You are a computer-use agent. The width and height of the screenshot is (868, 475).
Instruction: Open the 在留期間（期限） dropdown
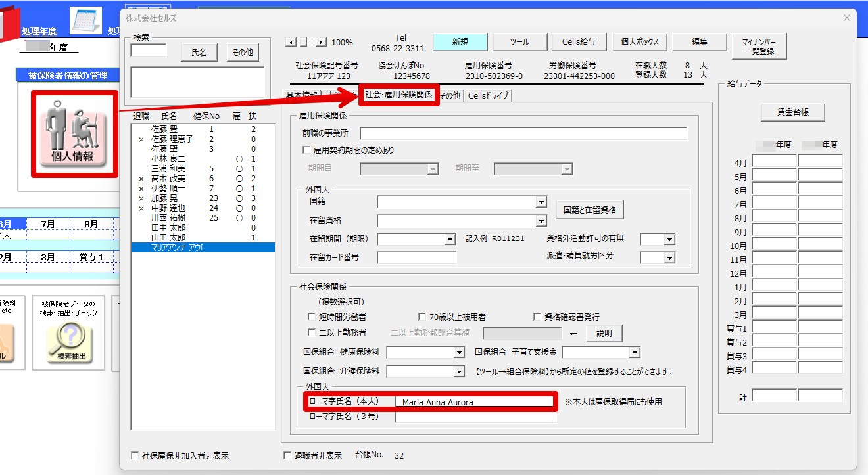450,239
